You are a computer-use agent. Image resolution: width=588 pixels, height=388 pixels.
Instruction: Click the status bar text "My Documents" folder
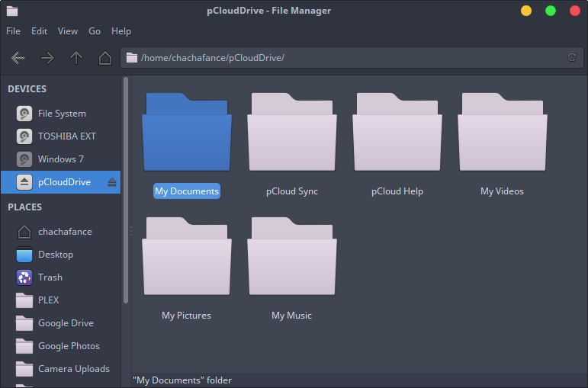click(182, 380)
